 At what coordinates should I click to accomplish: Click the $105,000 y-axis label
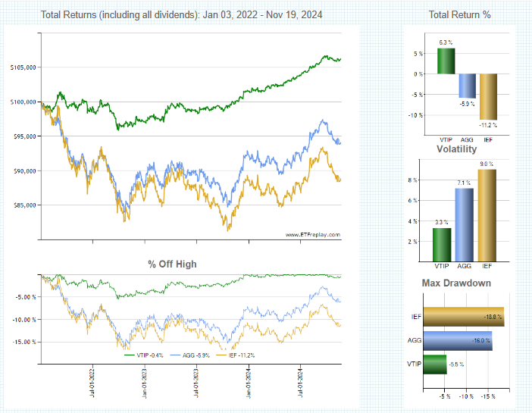[25, 67]
